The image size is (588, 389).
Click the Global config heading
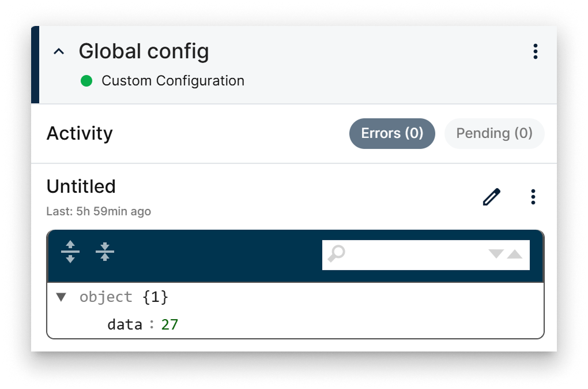tap(144, 52)
